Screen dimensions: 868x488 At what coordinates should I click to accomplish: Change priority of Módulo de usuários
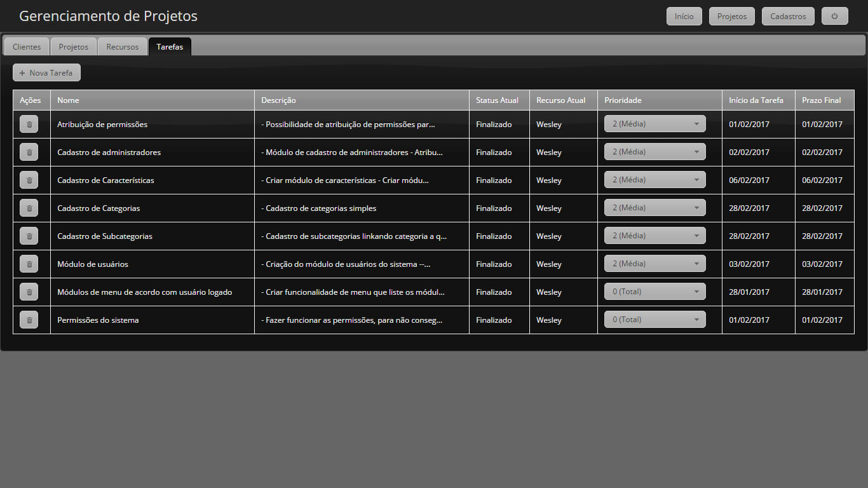point(654,264)
